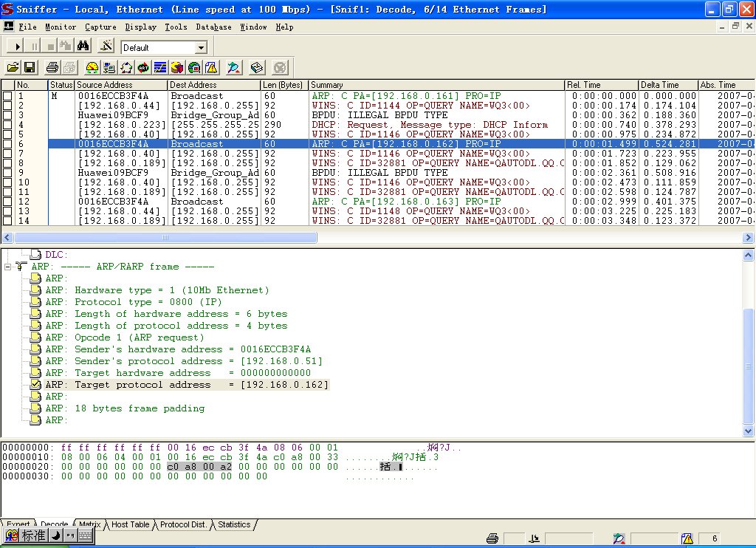Collapse the ARP/RARP frame tree node
This screenshot has width=756, height=548.
tap(7, 267)
